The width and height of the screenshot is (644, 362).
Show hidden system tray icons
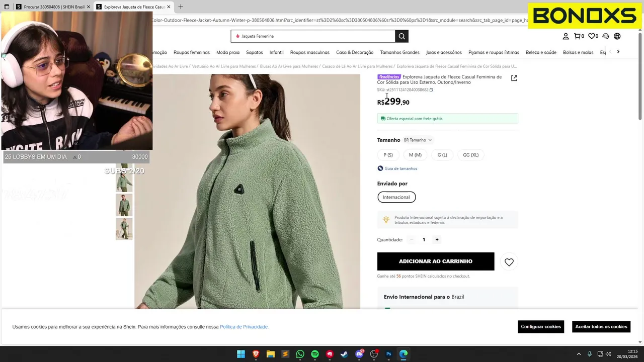(579, 354)
